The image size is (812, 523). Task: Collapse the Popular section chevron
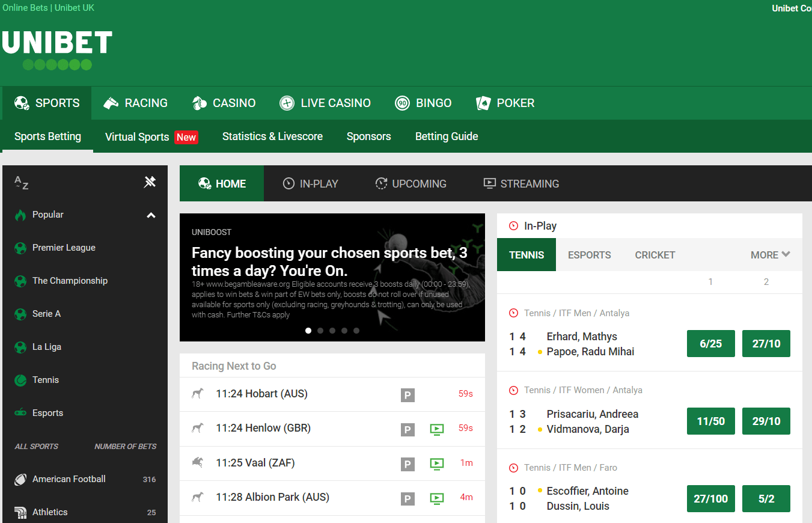(151, 215)
